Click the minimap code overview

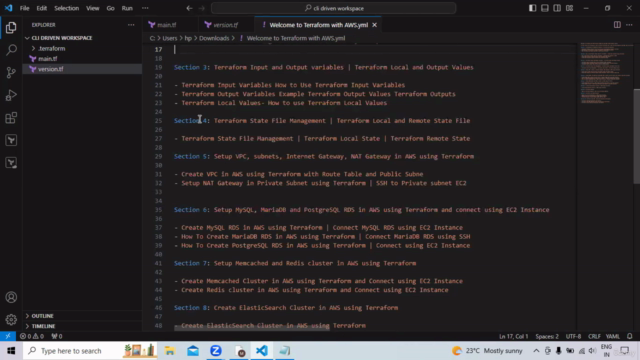[605, 73]
